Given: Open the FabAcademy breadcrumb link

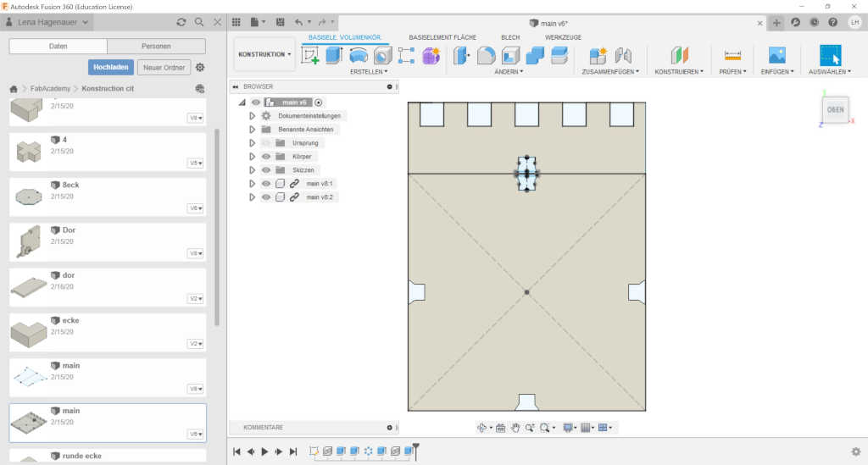Looking at the screenshot, I should pyautogui.click(x=50, y=88).
